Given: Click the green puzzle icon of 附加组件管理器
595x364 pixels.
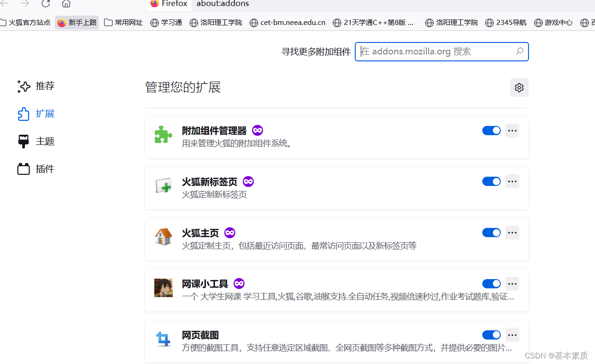Looking at the screenshot, I should 163,134.
